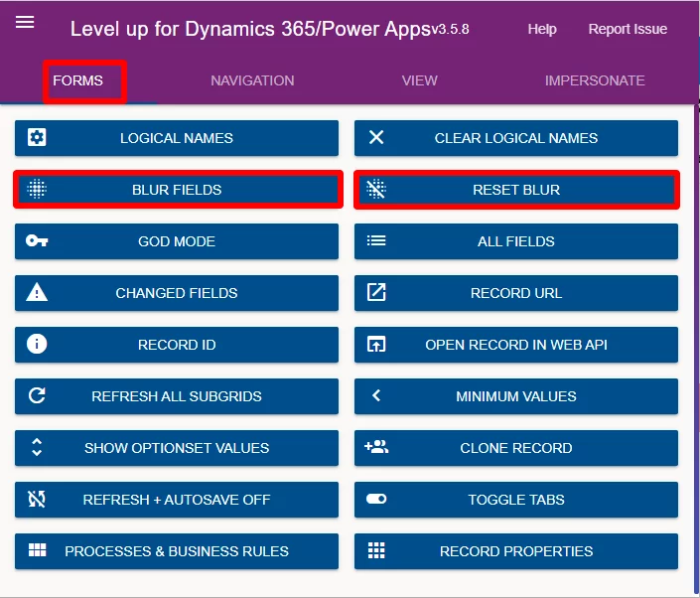Click the add-people icon on Clone Record
The image size is (700, 598).
376,447
